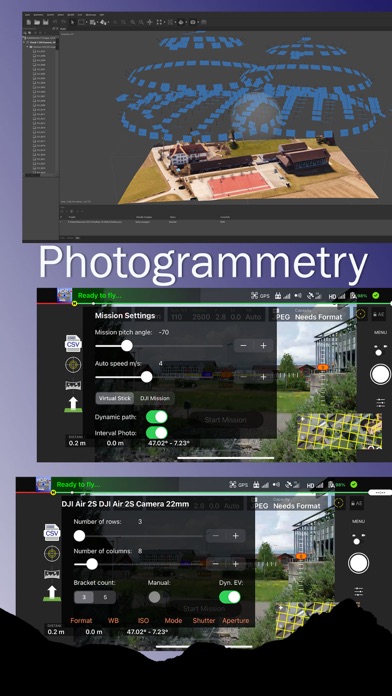Tap the crosshair target icon on Mission Settings screen
This screenshot has height=696, width=392.
tap(73, 365)
